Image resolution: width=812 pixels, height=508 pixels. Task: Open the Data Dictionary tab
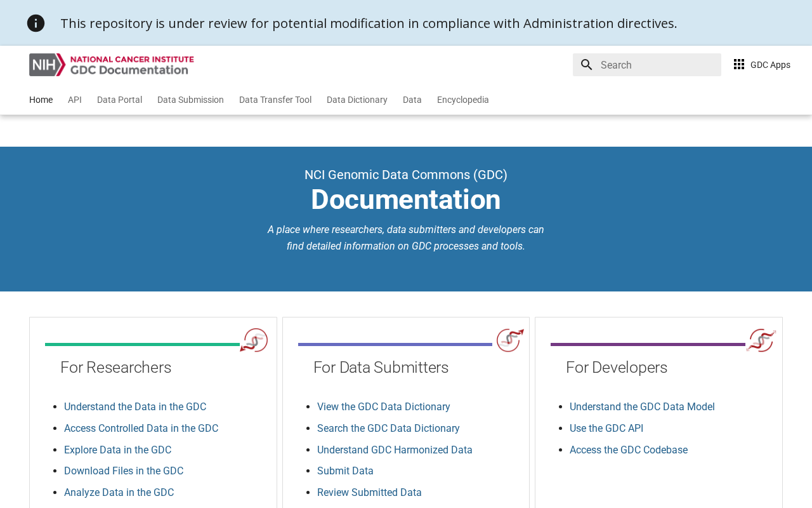pos(357,100)
